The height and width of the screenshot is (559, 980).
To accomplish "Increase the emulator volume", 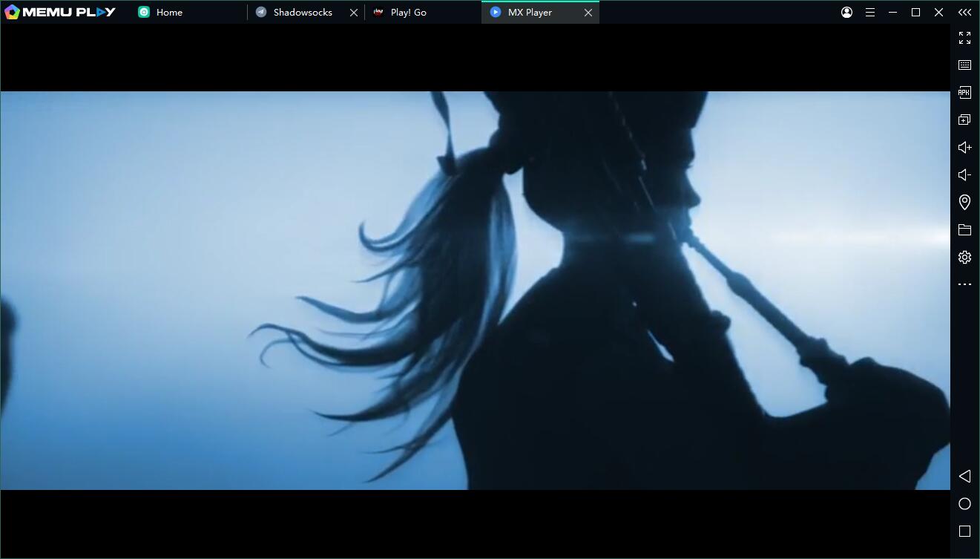I will (x=964, y=146).
